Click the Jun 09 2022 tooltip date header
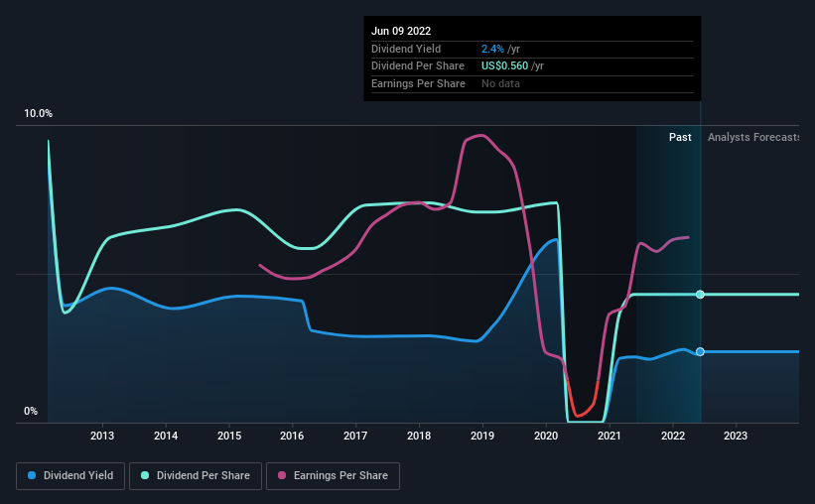This screenshot has height=504, width=815. [401, 31]
